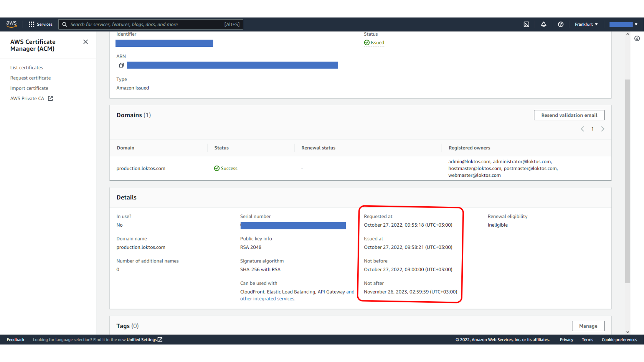Click the Status column header

222,148
